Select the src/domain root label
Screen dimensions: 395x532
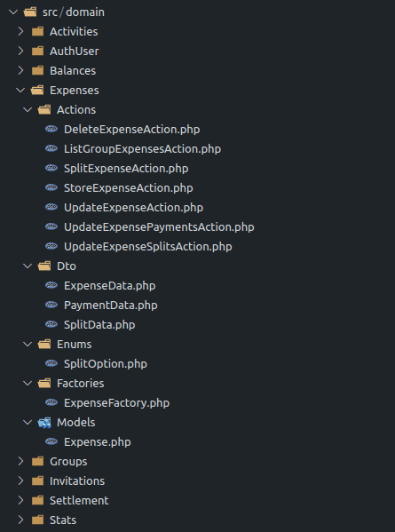click(x=74, y=12)
